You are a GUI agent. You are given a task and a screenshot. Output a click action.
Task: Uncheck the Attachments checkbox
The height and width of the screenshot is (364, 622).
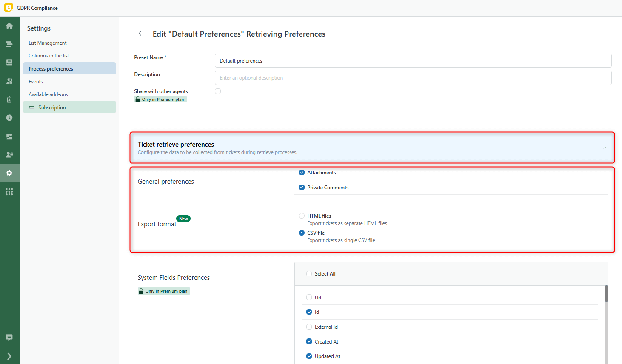pos(302,173)
